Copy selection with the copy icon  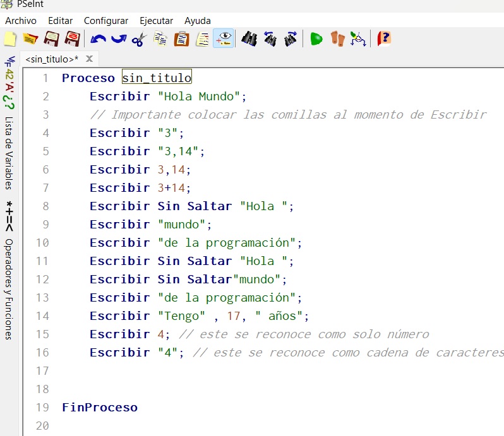[x=160, y=39]
